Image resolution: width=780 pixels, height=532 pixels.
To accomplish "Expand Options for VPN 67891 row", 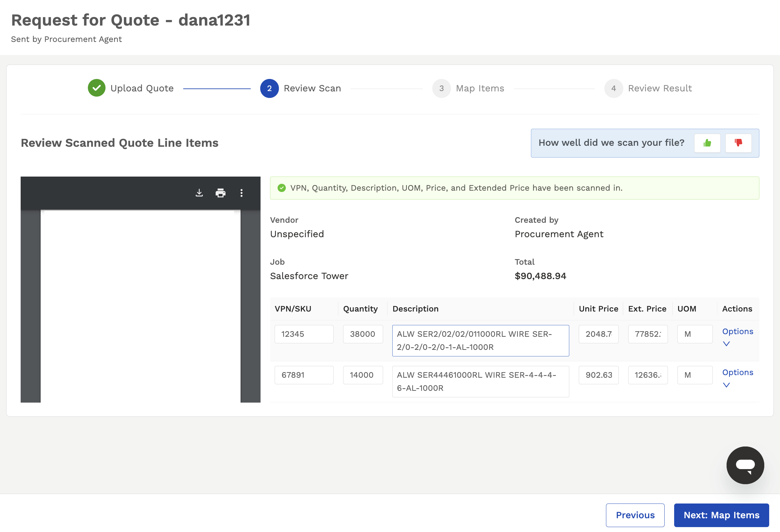I will click(737, 378).
